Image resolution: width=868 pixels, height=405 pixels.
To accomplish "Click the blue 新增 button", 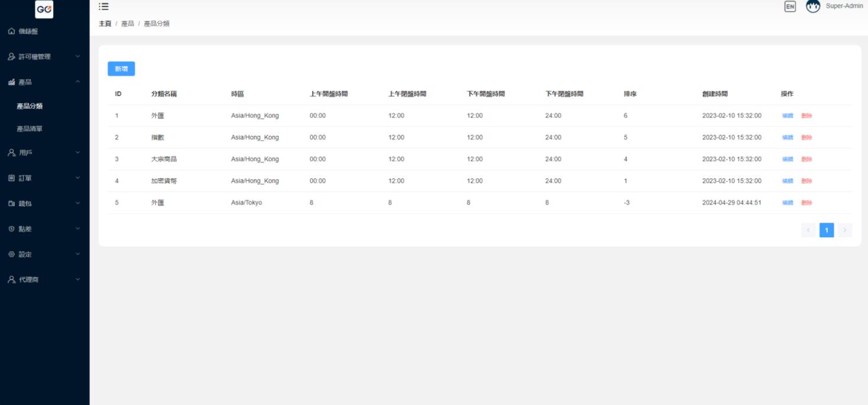I will point(121,69).
